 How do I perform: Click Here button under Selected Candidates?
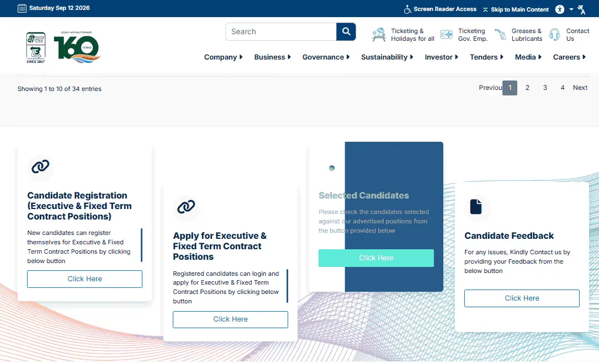[377, 258]
